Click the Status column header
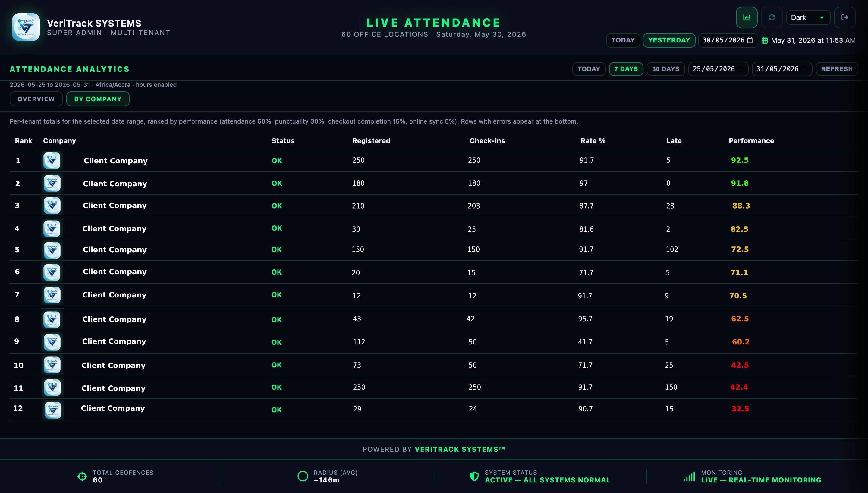 click(283, 141)
